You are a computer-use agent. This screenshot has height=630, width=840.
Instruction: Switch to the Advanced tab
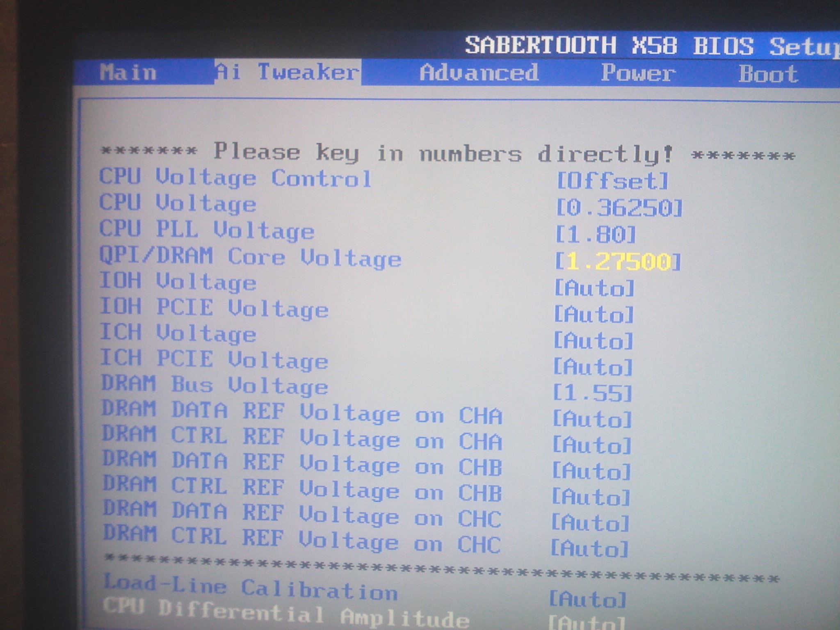click(479, 73)
